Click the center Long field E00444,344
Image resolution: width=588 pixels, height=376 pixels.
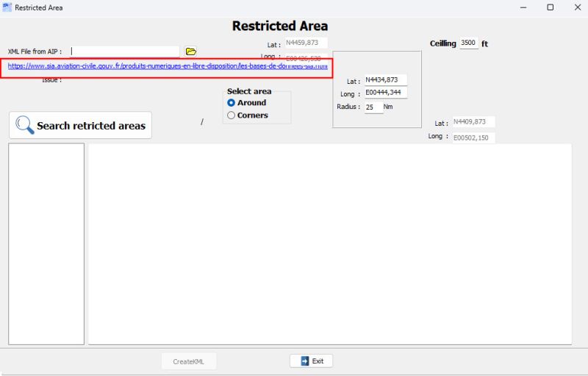384,93
